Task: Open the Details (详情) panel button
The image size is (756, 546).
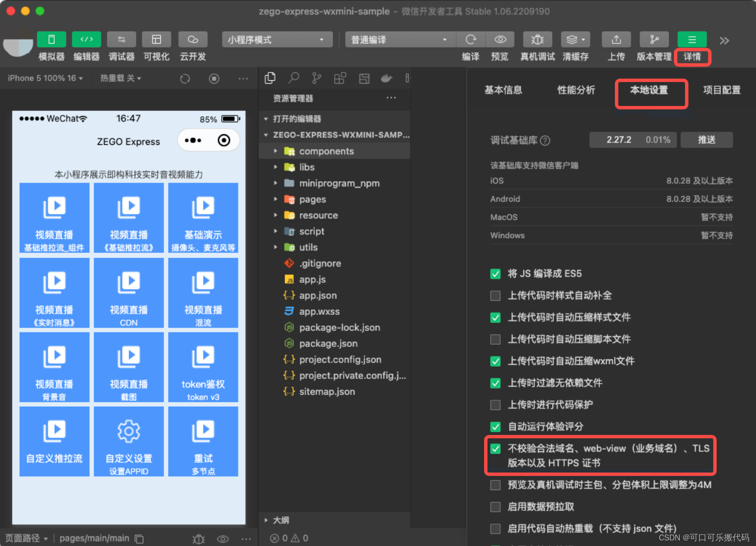Action: click(x=692, y=40)
